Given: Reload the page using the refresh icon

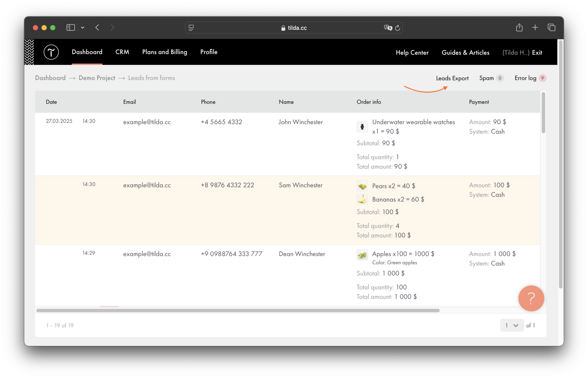Looking at the screenshot, I should 398,28.
